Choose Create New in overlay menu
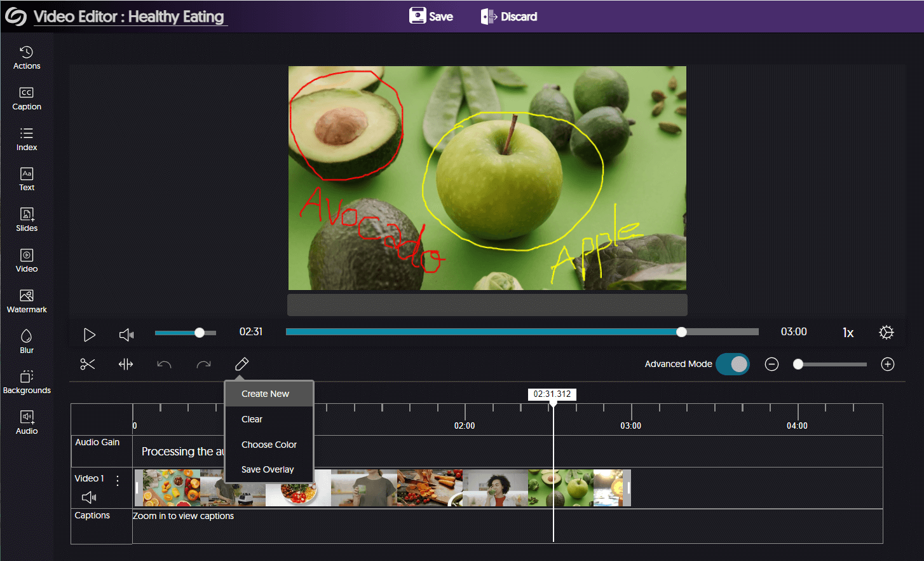The height and width of the screenshot is (561, 924). (x=269, y=394)
